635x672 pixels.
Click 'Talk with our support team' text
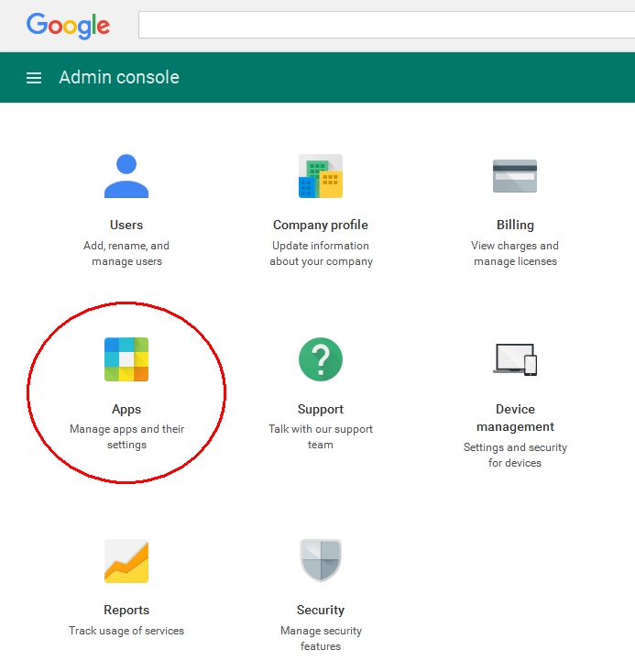click(321, 436)
